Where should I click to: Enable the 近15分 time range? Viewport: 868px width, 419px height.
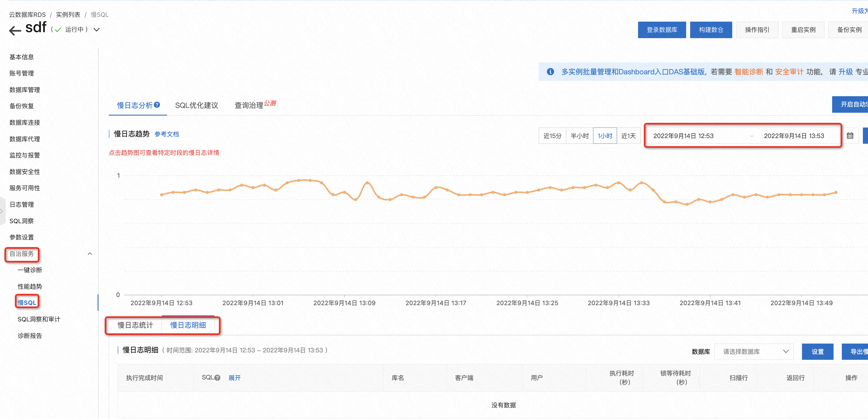552,135
